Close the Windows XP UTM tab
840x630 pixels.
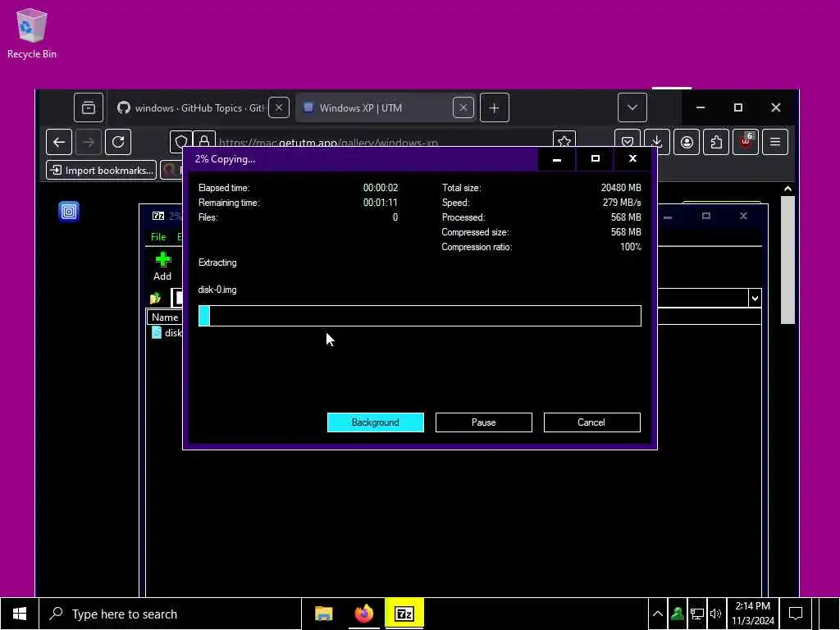463,107
